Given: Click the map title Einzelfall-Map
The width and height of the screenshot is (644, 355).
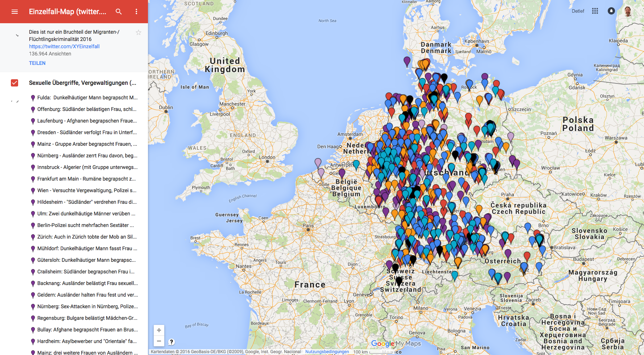Looking at the screenshot, I should (67, 12).
